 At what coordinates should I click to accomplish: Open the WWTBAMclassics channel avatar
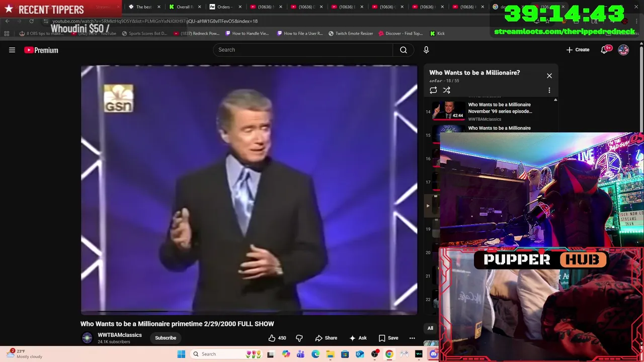point(87,338)
